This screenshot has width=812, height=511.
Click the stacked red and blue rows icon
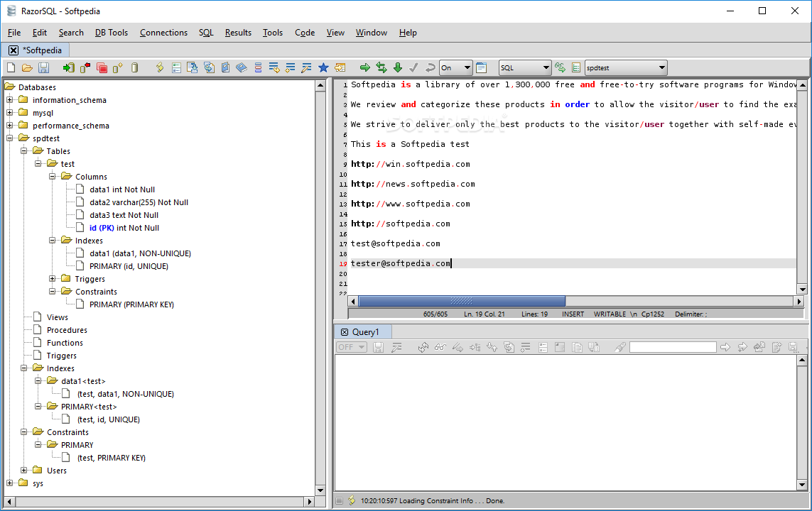(x=258, y=67)
